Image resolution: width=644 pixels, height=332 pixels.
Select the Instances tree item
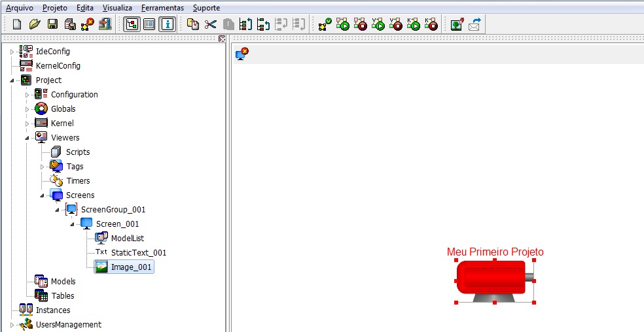53,310
